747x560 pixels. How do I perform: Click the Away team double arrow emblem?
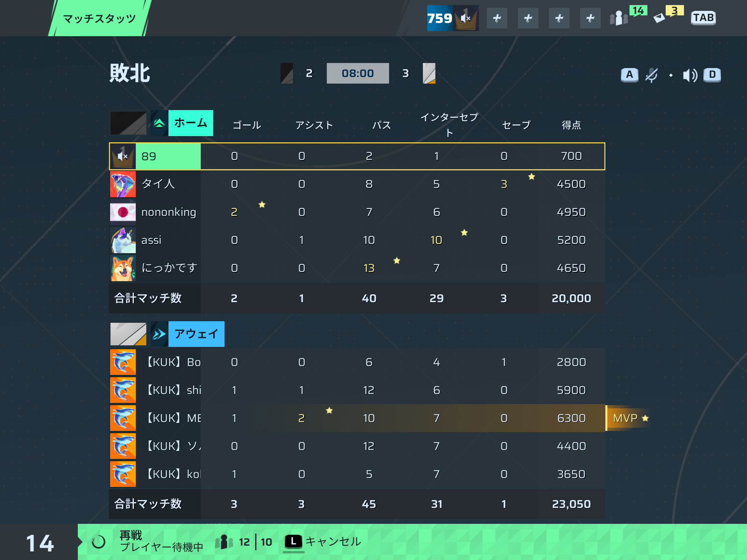(x=160, y=334)
